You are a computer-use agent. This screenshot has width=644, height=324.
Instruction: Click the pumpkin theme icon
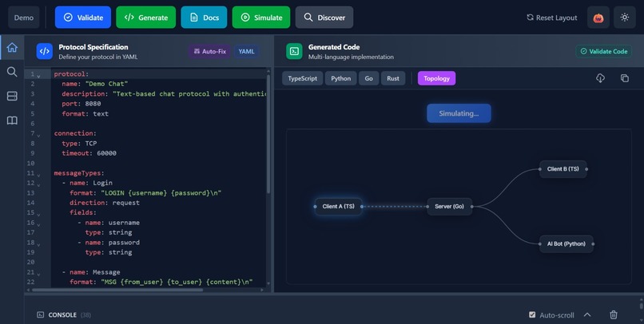point(598,18)
